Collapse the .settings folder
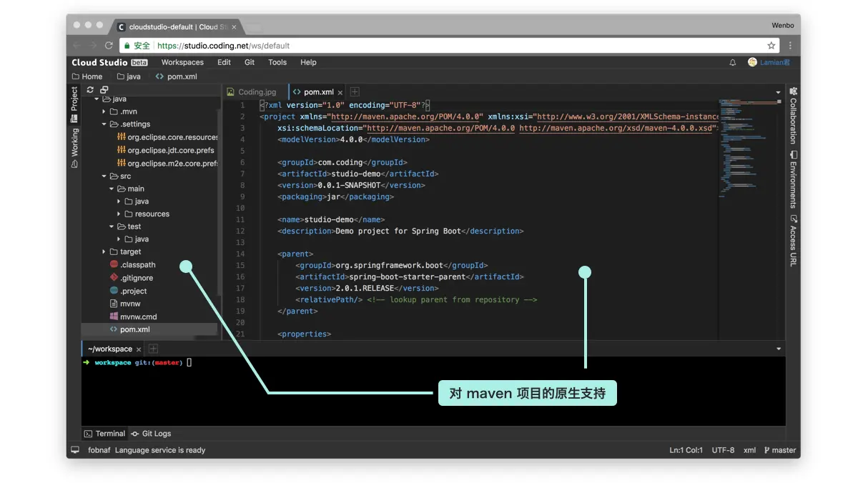Viewport: 868px width, 483px height. [x=104, y=124]
